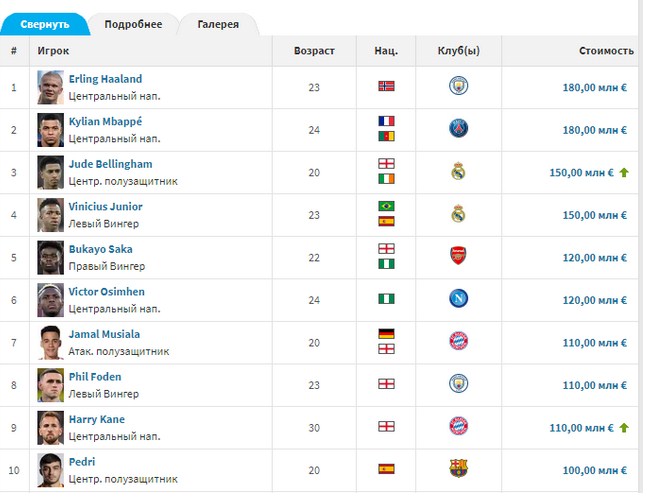
Task: Click Brazil flag in Vinicius Junior row
Action: (386, 206)
